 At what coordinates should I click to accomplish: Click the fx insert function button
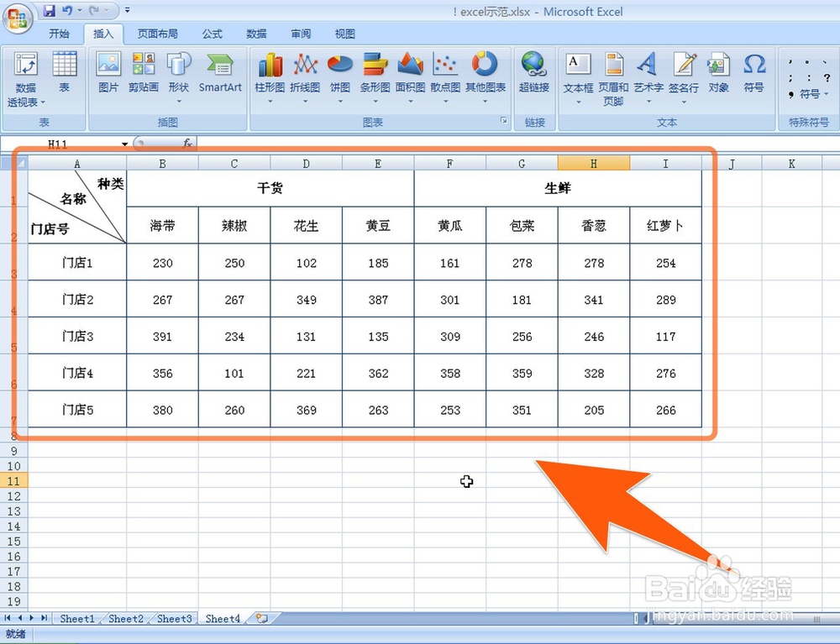(x=187, y=143)
